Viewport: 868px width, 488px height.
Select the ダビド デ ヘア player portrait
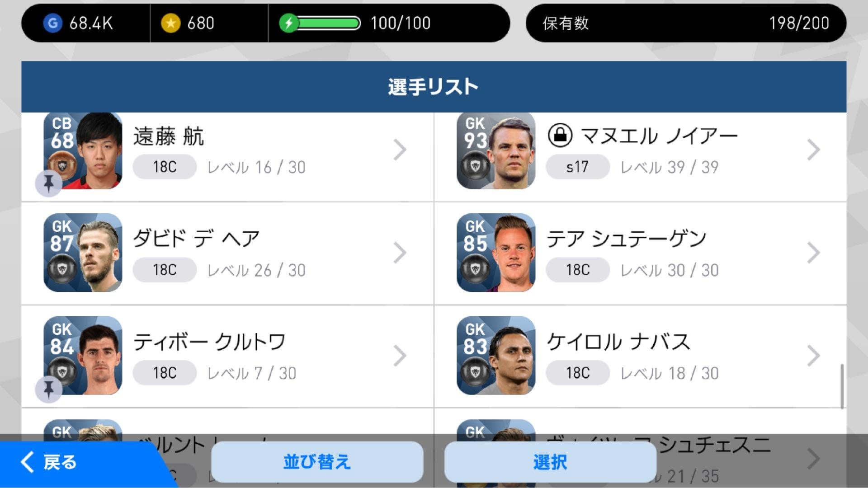click(x=83, y=253)
